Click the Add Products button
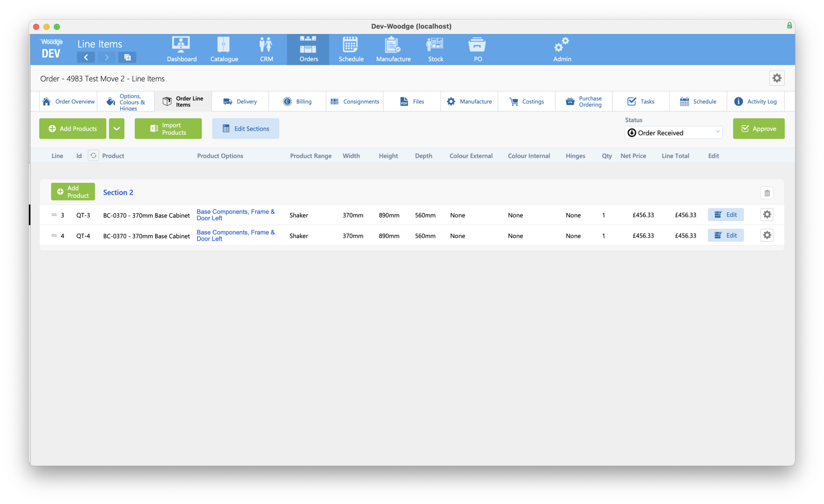 (73, 128)
